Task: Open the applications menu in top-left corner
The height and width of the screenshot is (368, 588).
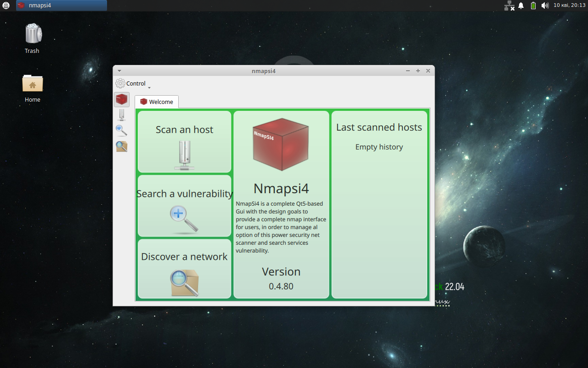Action: point(6,6)
